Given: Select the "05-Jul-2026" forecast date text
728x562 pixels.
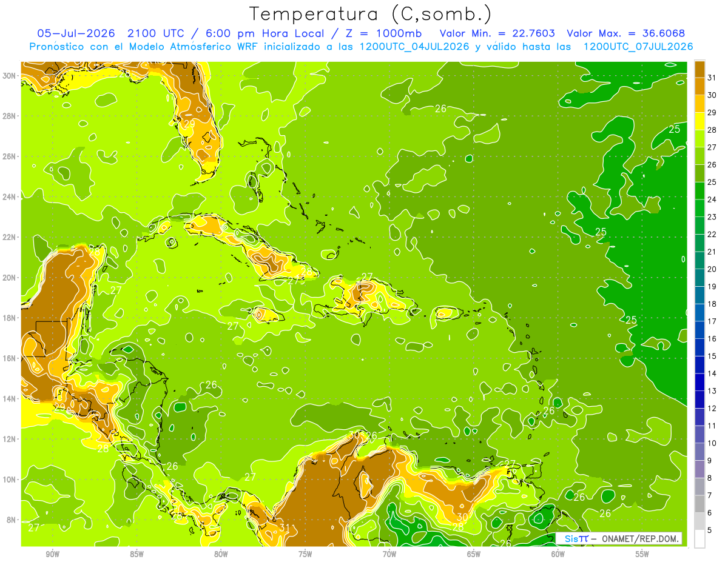Looking at the screenshot, I should pos(77,33).
